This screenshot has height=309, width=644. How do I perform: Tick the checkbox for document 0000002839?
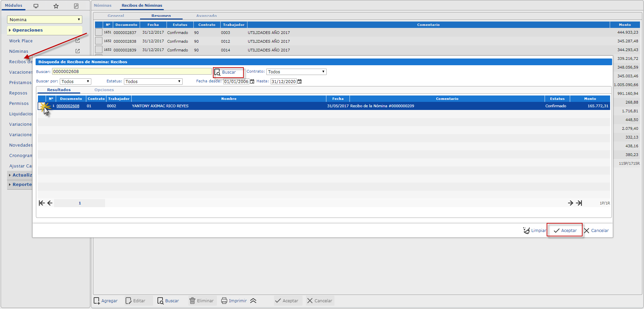(98, 50)
